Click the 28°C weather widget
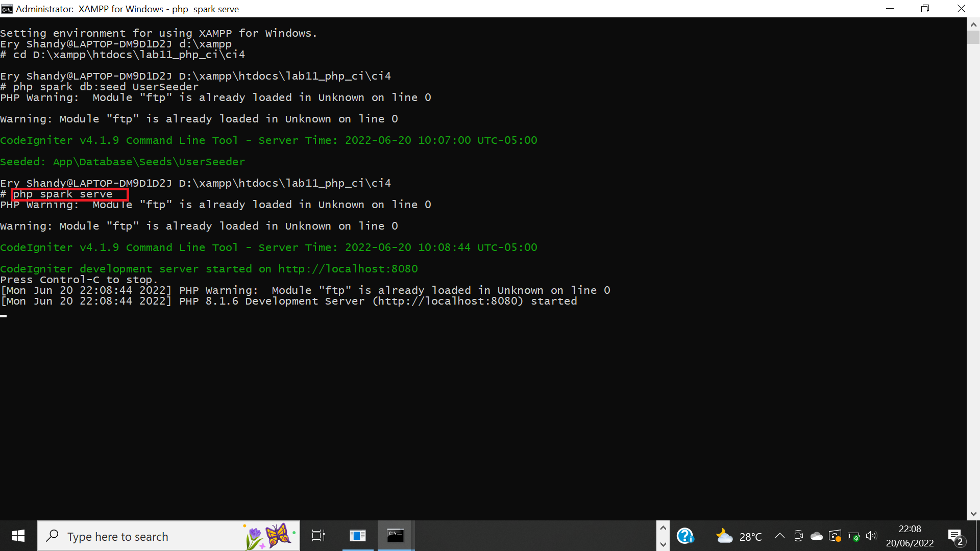Viewport: 980px width, 551px height. [739, 536]
